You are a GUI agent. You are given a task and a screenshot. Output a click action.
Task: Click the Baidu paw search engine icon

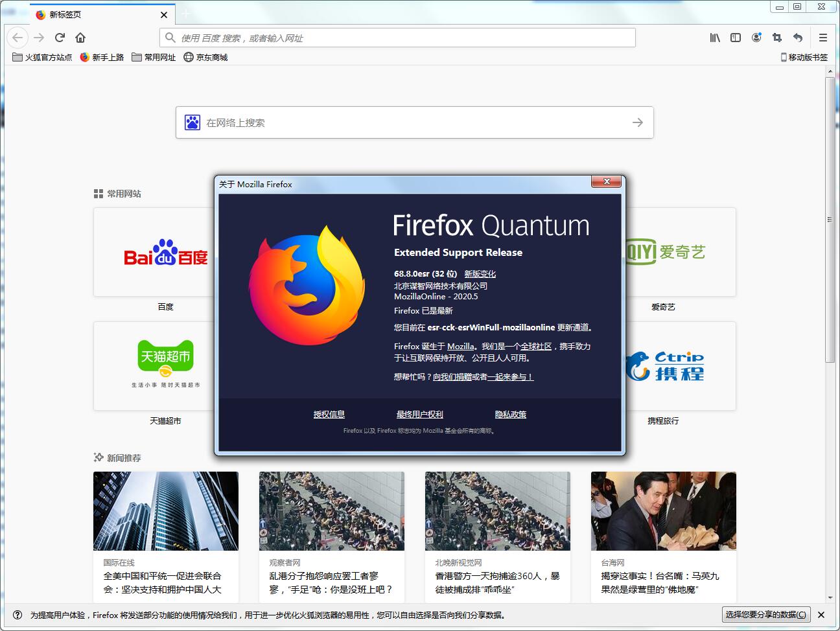pos(192,122)
